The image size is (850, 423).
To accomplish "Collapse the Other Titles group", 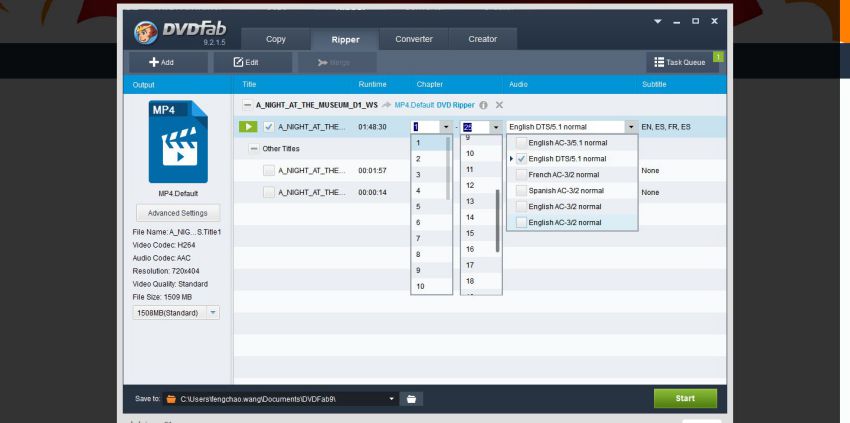I will click(x=254, y=149).
